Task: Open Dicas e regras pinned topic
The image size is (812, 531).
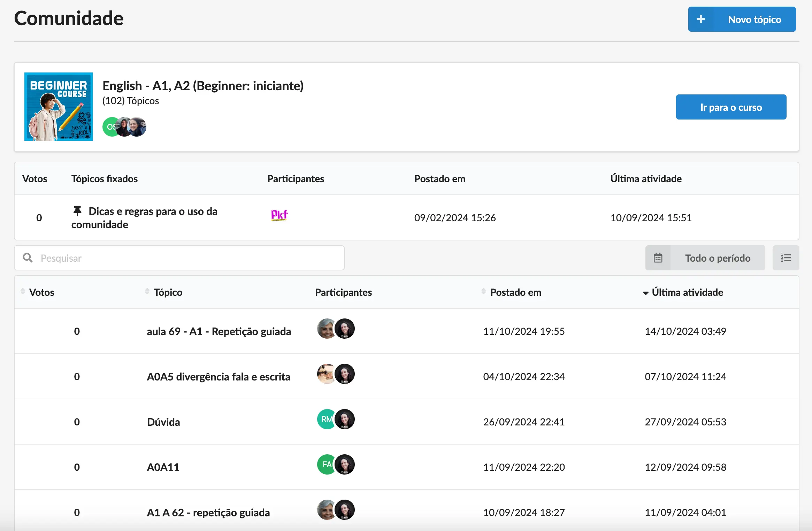Action: [144, 218]
